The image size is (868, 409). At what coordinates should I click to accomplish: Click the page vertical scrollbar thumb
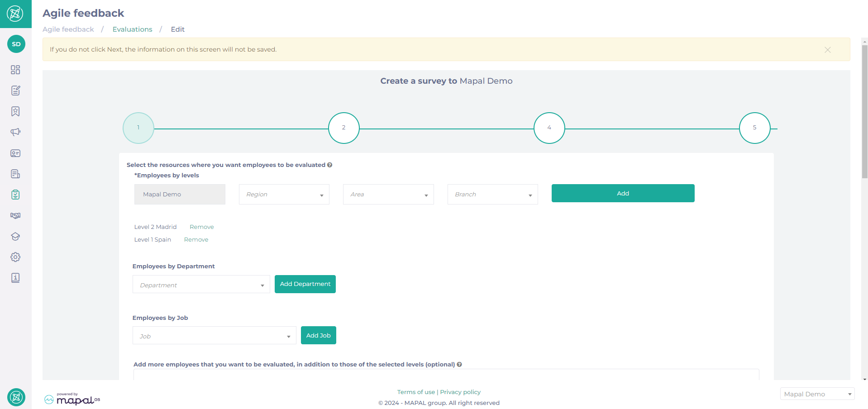pyautogui.click(x=864, y=111)
